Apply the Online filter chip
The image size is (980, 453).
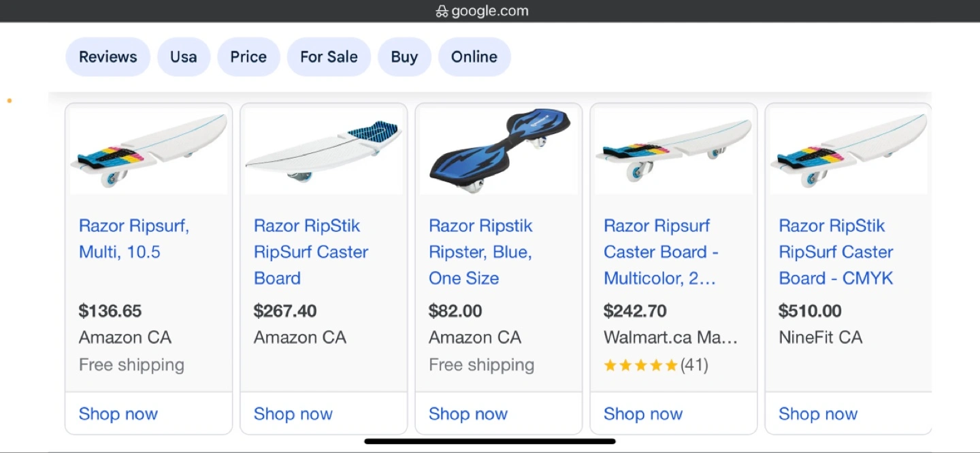(x=474, y=57)
